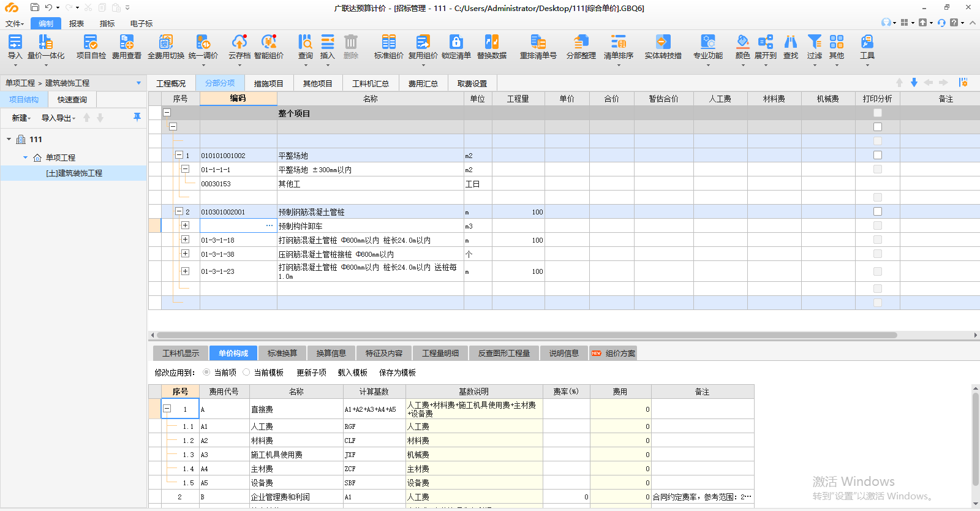The image size is (980, 511).
Task: Click 全费用切换 icon
Action: (x=166, y=42)
